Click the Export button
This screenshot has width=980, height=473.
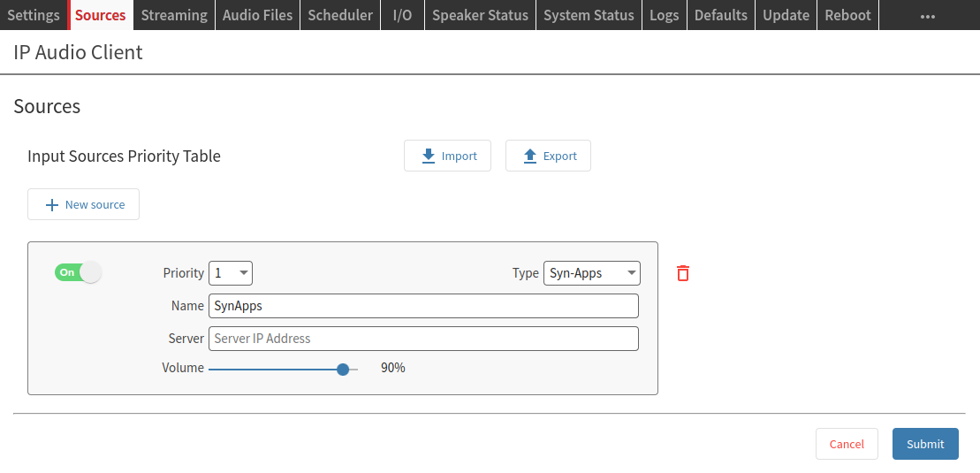[x=548, y=156]
